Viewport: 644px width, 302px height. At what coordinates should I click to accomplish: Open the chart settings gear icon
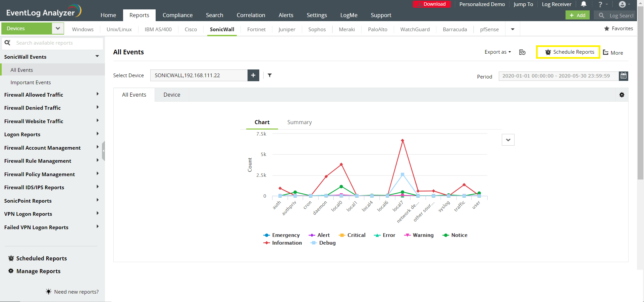tap(622, 95)
